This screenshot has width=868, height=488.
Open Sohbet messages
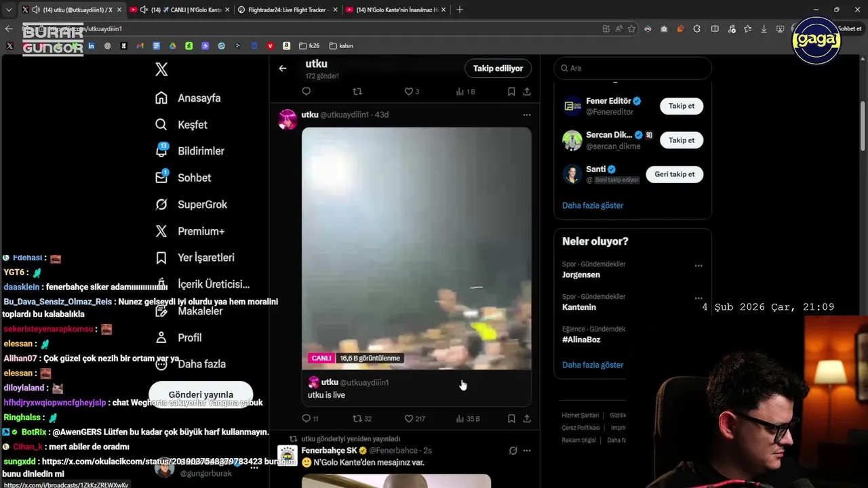(x=183, y=178)
